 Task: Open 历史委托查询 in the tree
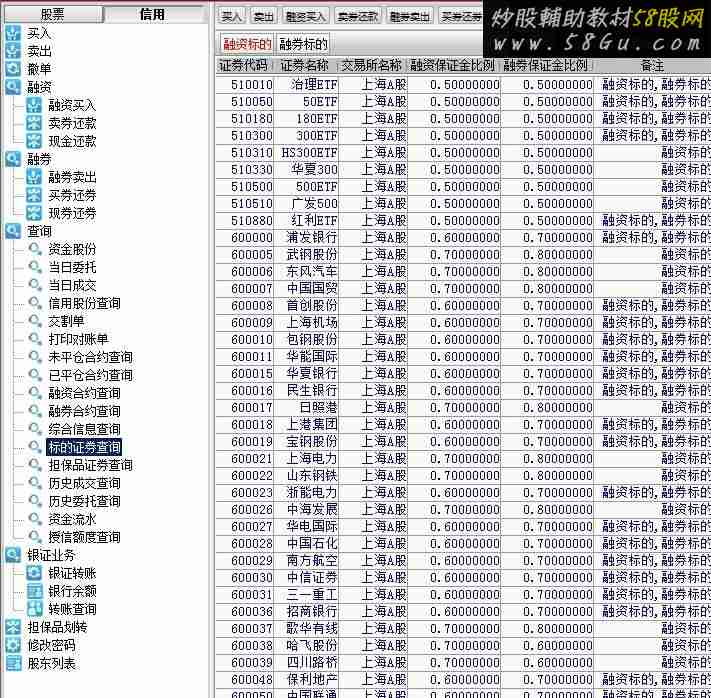pos(85,501)
